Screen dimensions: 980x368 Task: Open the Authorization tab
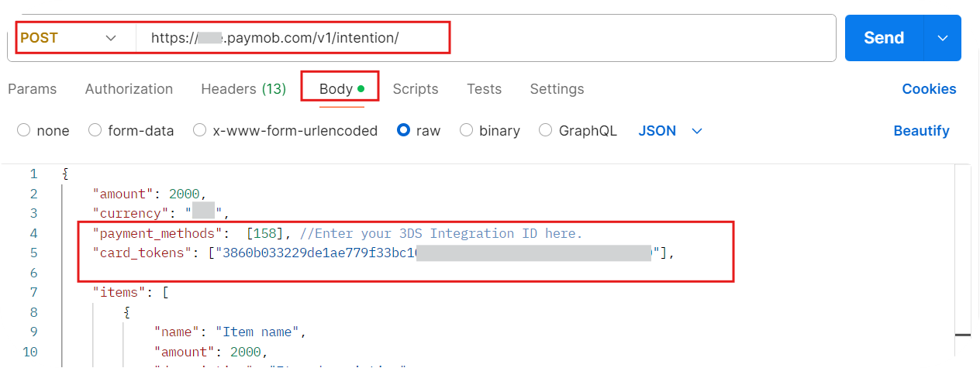point(129,89)
